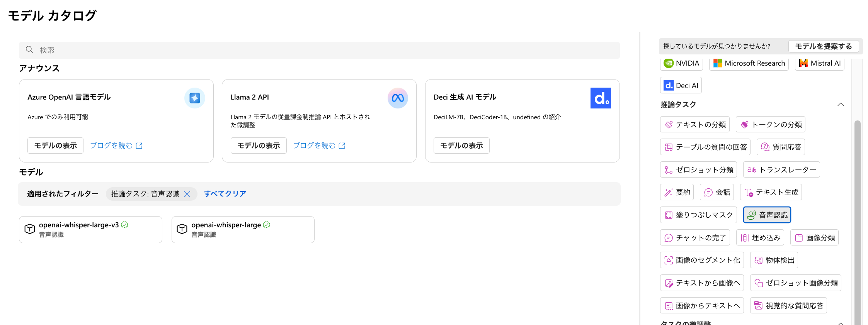The height and width of the screenshot is (325, 868).
Task: Click external link icon in Llama 2 card
Action: click(x=342, y=146)
